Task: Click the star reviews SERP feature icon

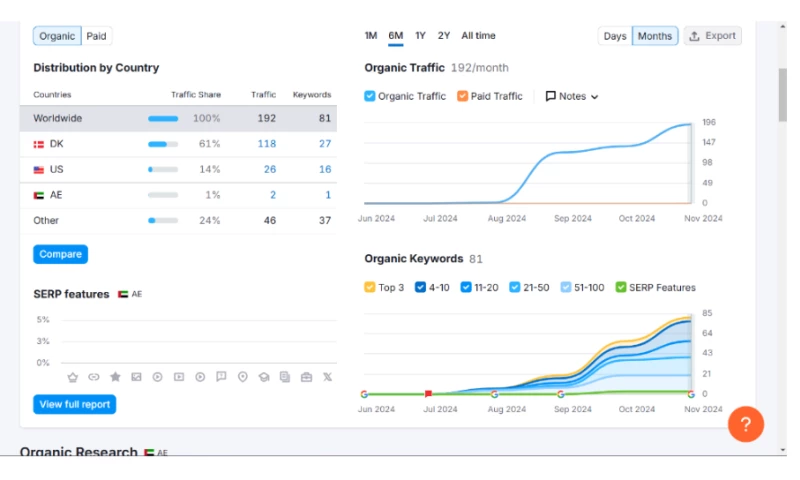Action: (x=115, y=377)
